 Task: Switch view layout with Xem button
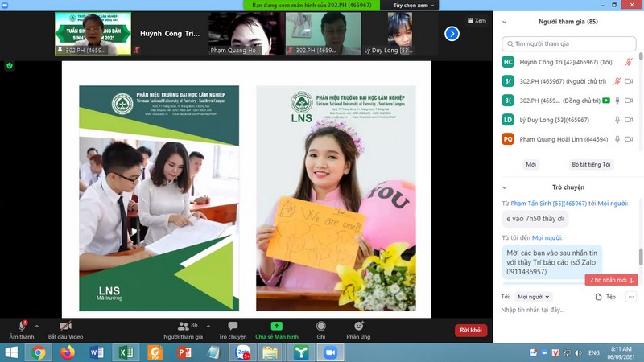[x=476, y=21]
